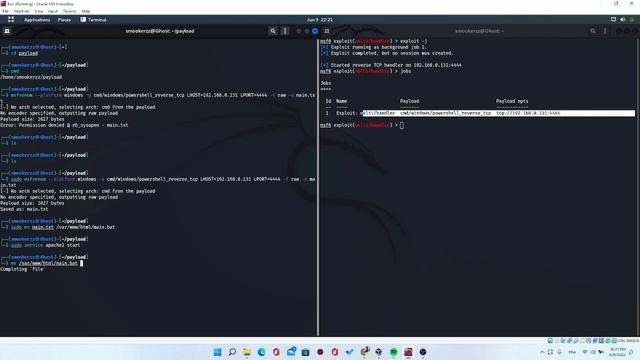Viewport: 640px width, 360px height.
Task: Click the search icon in the right terminal header
Action: (x=593, y=31)
